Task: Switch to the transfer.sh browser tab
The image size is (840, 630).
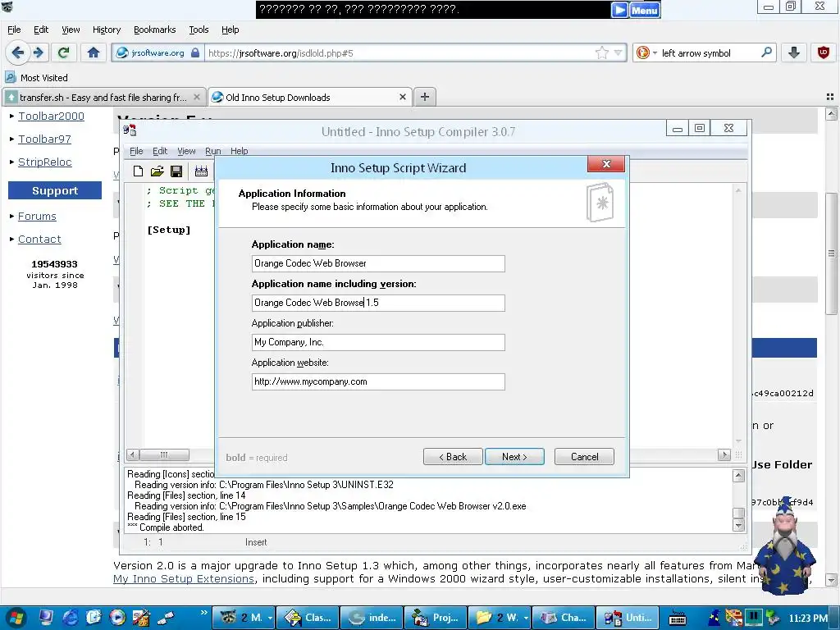Action: click(103, 97)
